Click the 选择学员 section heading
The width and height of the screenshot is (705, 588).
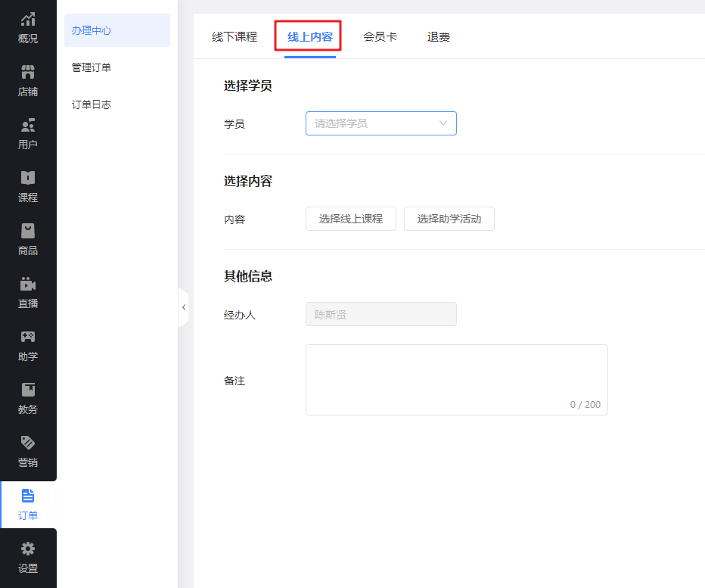[248, 86]
